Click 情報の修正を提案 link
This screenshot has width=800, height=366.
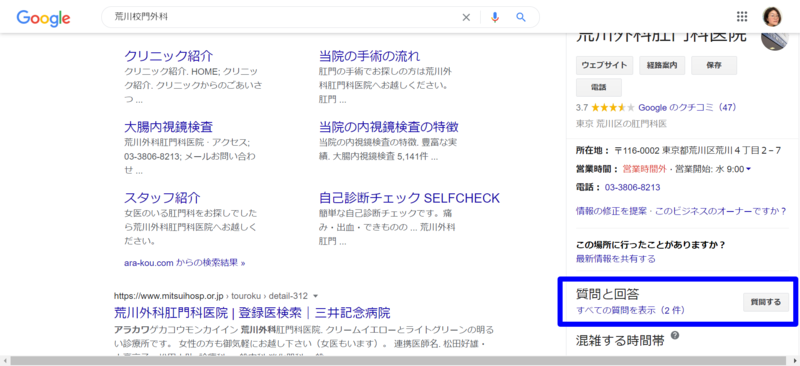click(611, 211)
